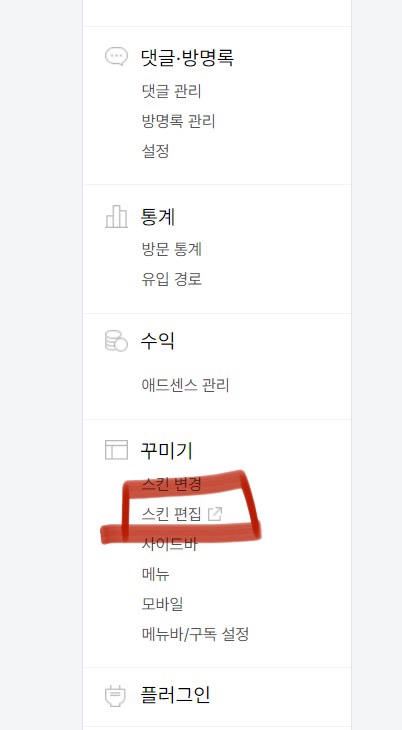Open 메뉴 settings item
Image resolution: width=402 pixels, height=730 pixels.
156,574
